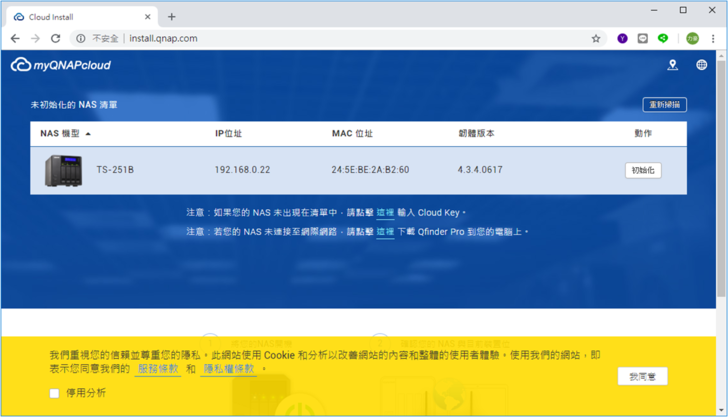Screen dimensions: 728x417
Task: Select IP address 192.168.0.22
Action: pyautogui.click(x=242, y=170)
